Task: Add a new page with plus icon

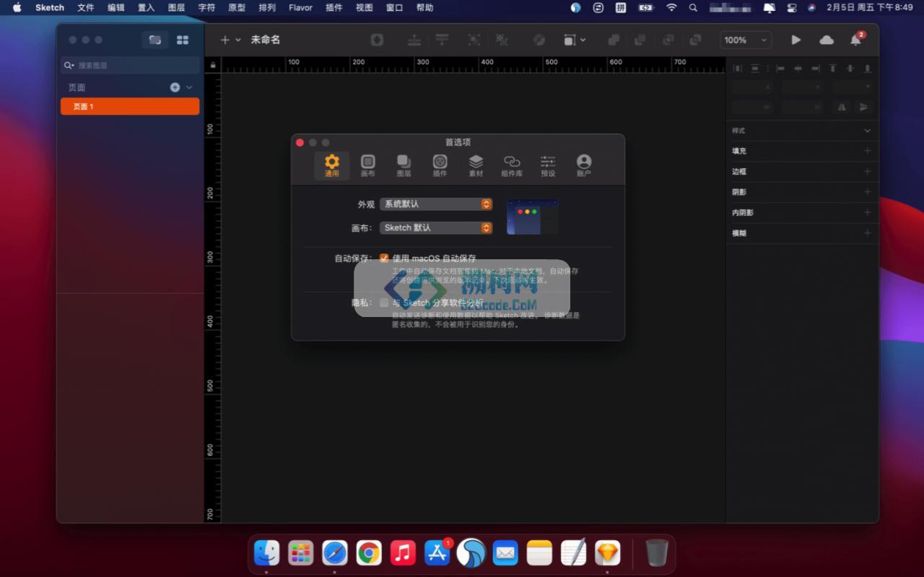Action: 175,87
